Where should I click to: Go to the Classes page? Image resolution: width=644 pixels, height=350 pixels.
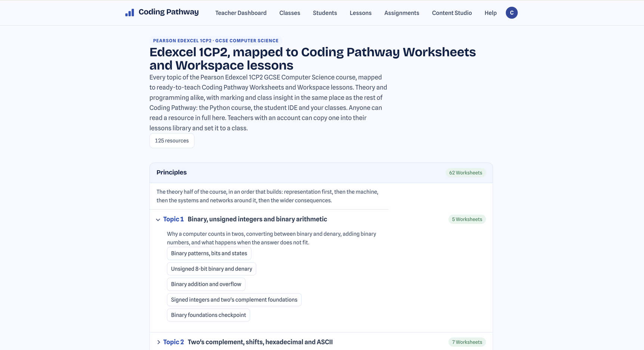click(290, 13)
